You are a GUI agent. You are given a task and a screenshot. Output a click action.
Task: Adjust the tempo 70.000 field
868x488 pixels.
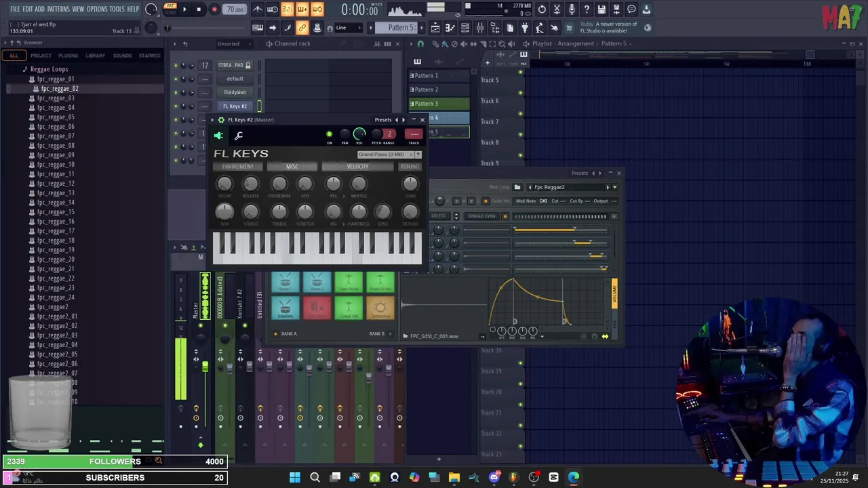pos(235,9)
